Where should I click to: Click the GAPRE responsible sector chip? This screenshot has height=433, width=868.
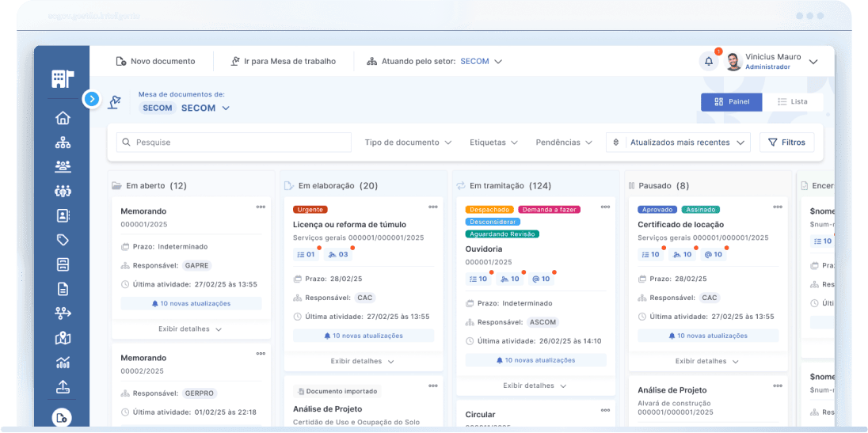(197, 265)
